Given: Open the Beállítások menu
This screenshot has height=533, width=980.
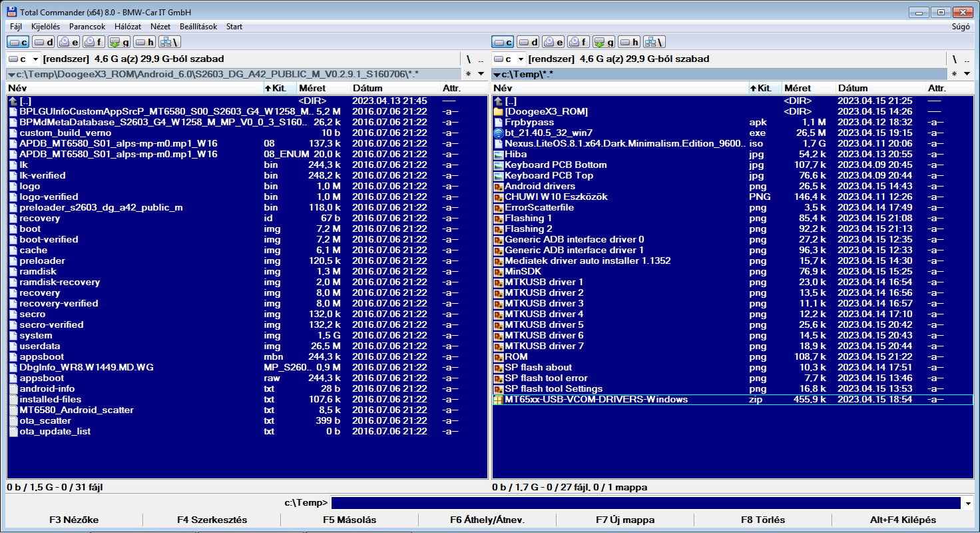Looking at the screenshot, I should click(x=198, y=27).
